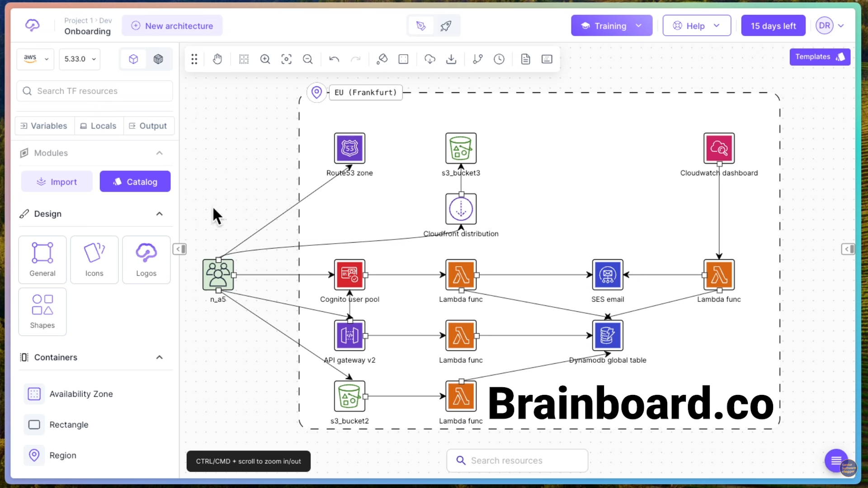Open the Templates button

(820, 57)
